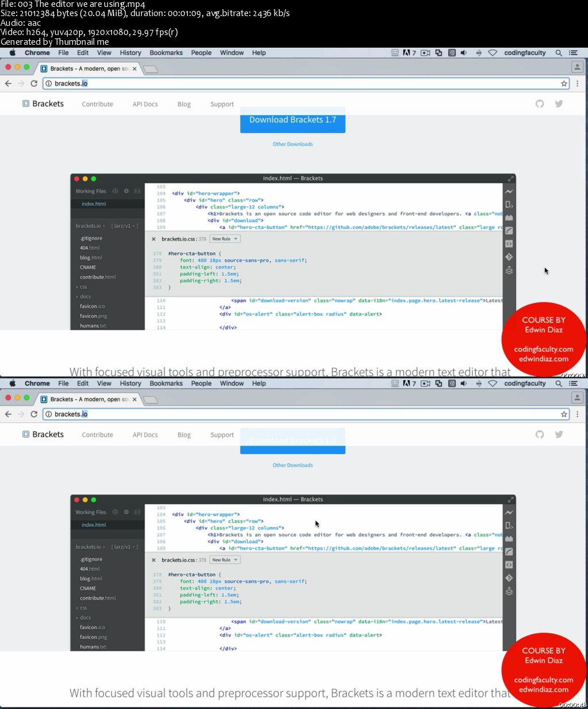Open New Rule dropdown in upper frame
Screen dimensions: 588x709
point(225,239)
